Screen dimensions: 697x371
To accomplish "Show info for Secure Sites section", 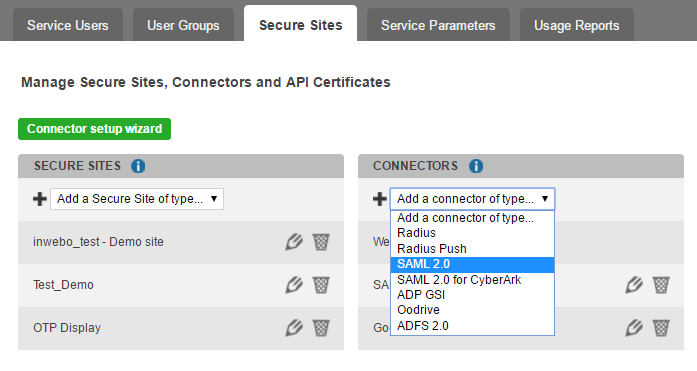I will coord(138,166).
